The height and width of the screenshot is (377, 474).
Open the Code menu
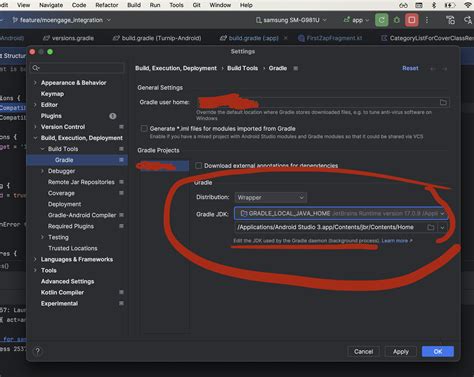tap(79, 5)
